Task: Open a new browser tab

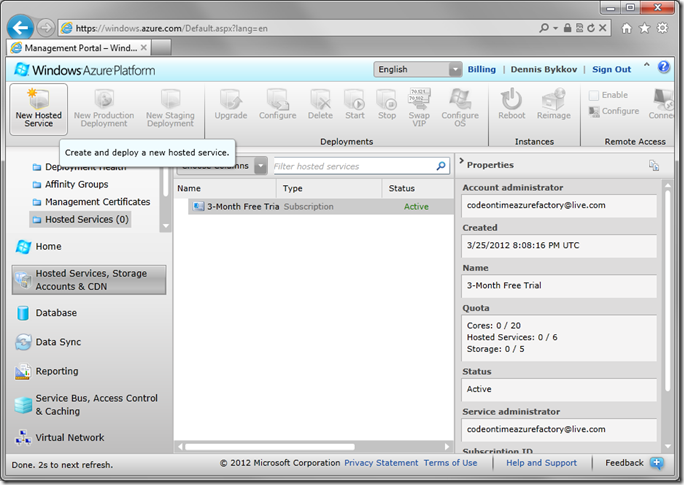Action: tap(161, 48)
